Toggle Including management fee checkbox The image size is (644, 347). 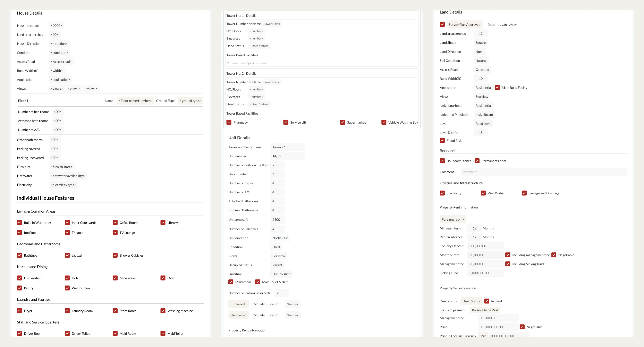click(508, 255)
